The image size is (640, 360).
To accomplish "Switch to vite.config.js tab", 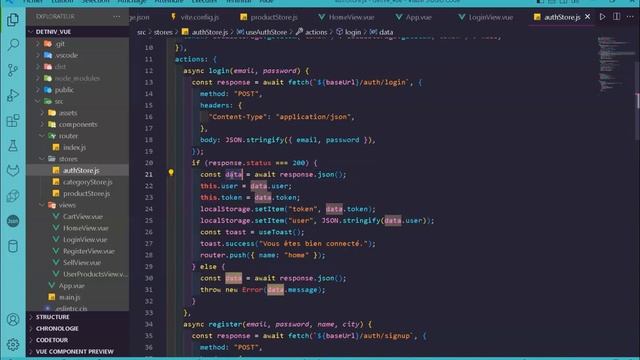I will 195,17.
